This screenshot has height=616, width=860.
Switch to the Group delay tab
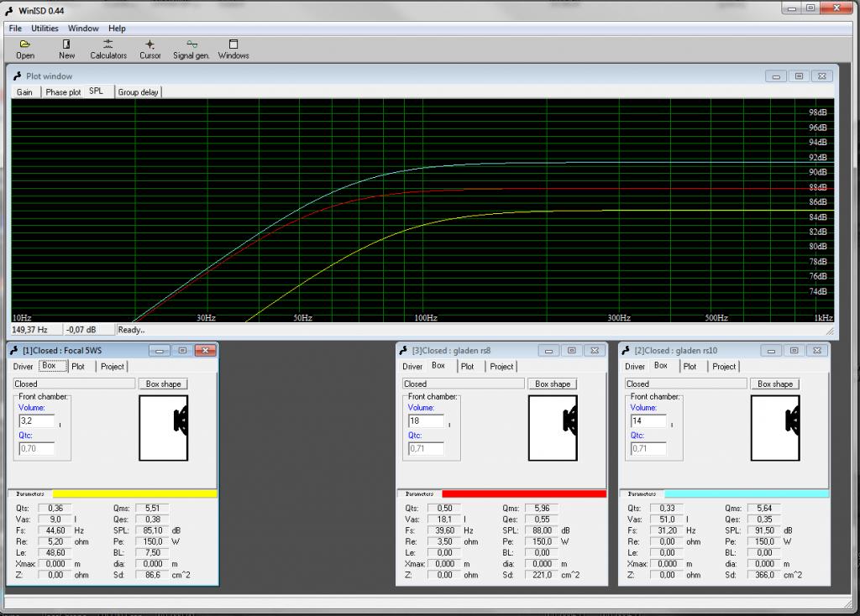point(138,92)
